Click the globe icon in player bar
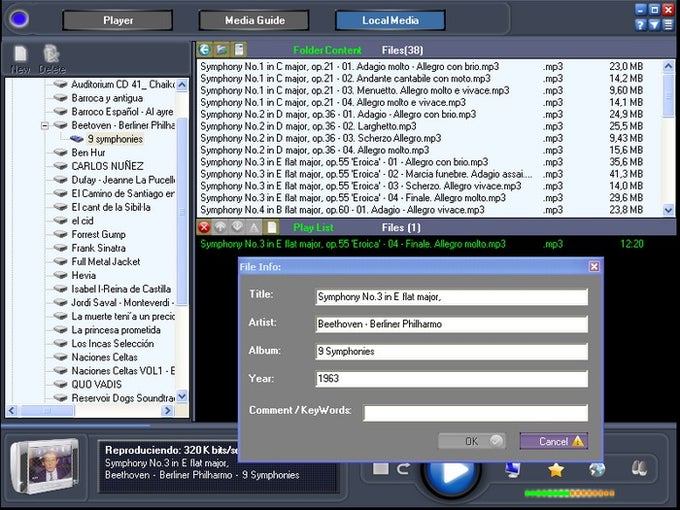This screenshot has height=510, width=680. [597, 470]
